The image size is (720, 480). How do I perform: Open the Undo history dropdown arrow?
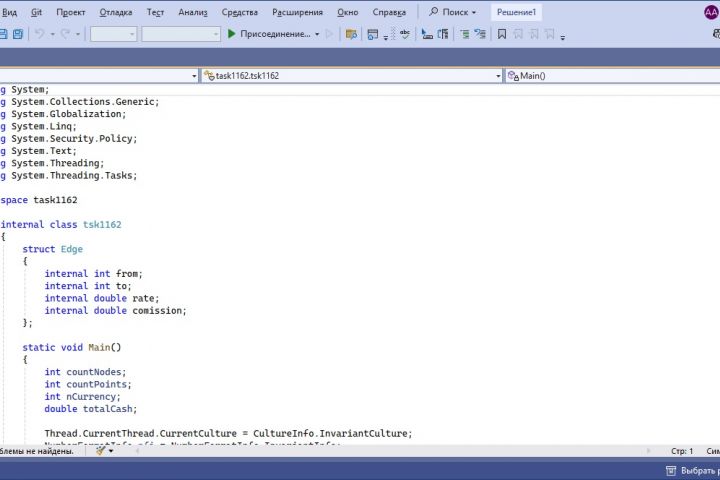click(52, 34)
